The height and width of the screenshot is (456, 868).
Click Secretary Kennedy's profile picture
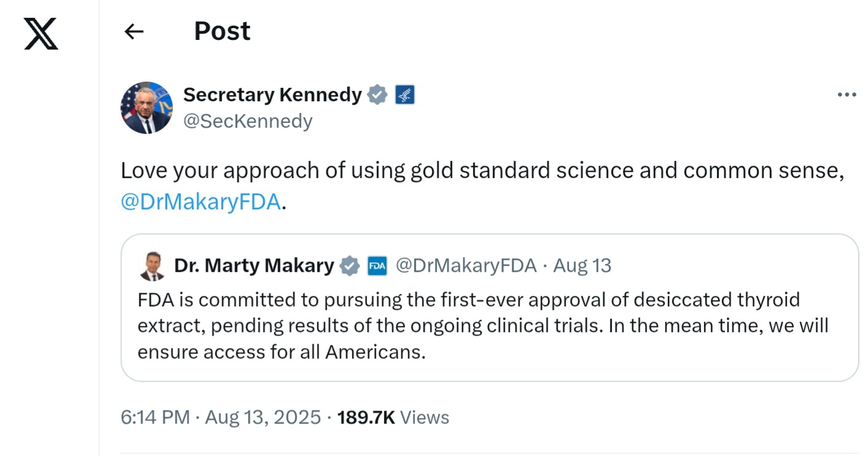[146, 107]
